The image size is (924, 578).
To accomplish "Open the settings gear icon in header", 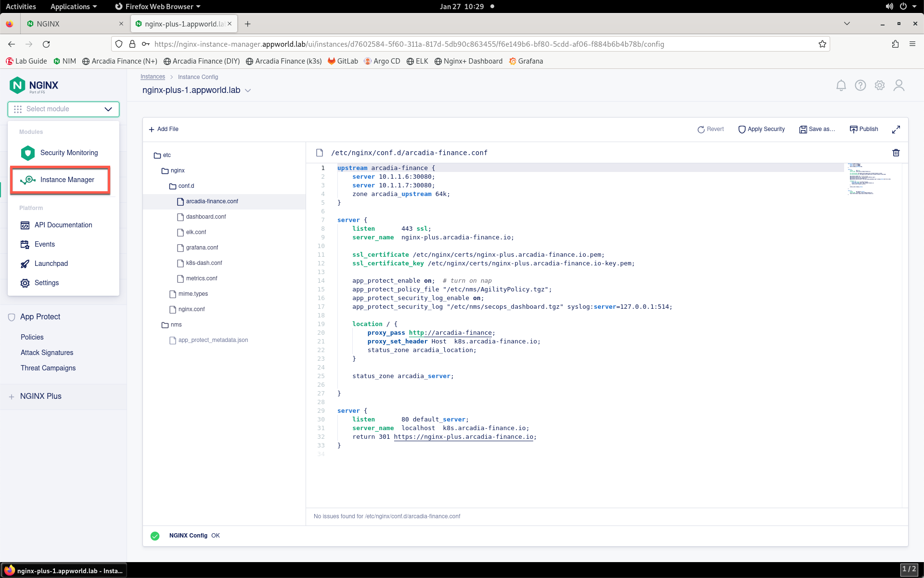I will pyautogui.click(x=879, y=86).
